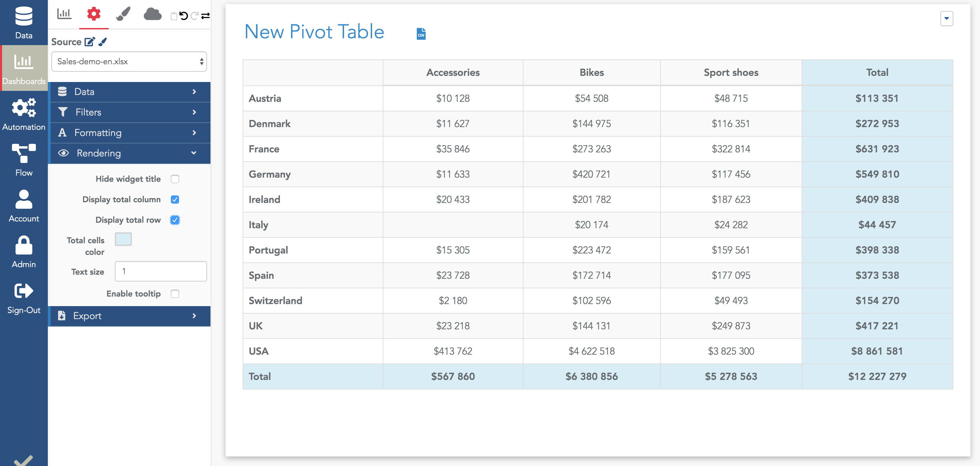980x466 pixels.
Task: Download the pivot table as CSV
Action: [x=421, y=33]
